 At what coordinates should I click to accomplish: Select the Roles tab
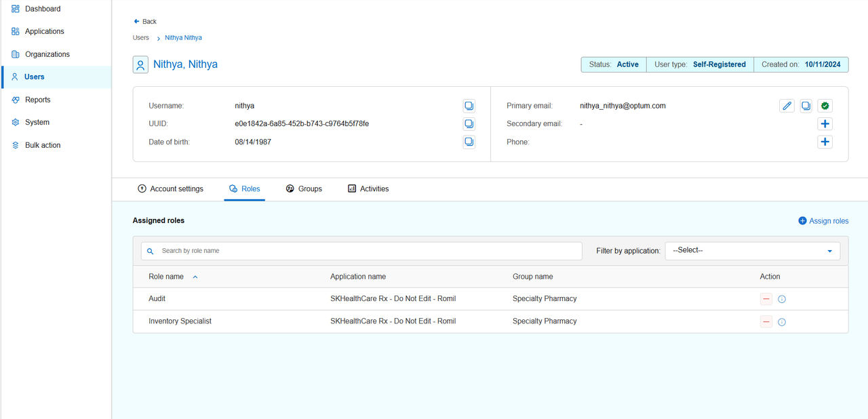coord(245,188)
